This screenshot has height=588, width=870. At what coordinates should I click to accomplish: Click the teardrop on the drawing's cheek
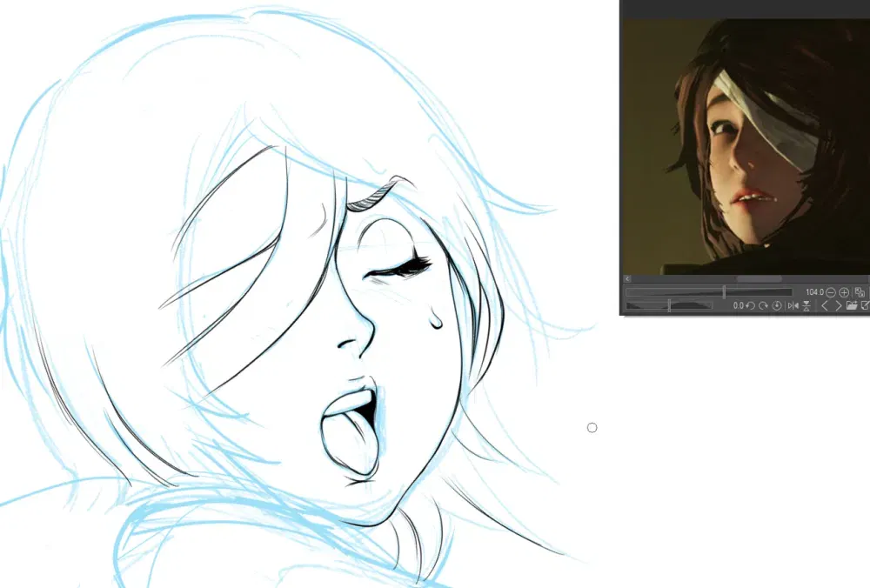(x=436, y=321)
